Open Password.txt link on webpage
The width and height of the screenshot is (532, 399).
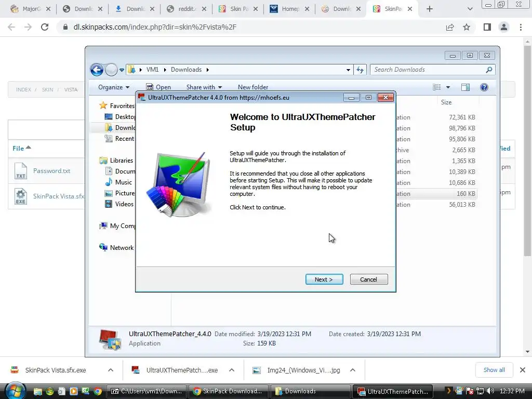[51, 170]
